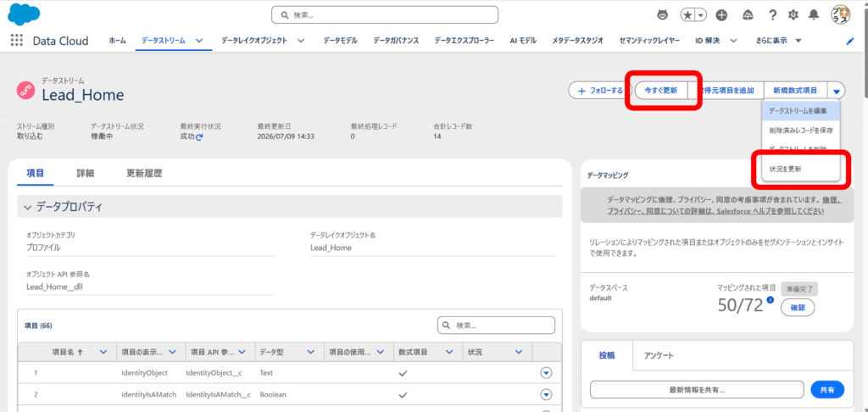
Task: Expand the データレイクオブジェクト tab chevron
Action: pyautogui.click(x=301, y=41)
